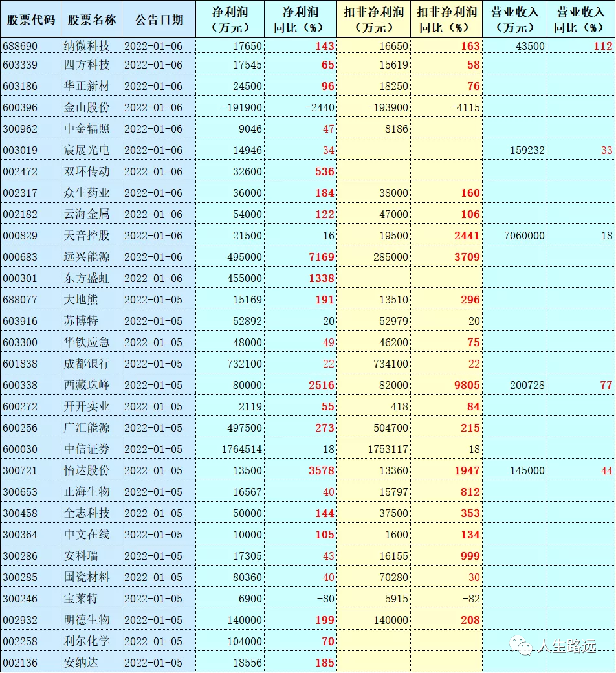Select the 净利润（万元） header cell
616x673 pixels.
click(x=230, y=19)
